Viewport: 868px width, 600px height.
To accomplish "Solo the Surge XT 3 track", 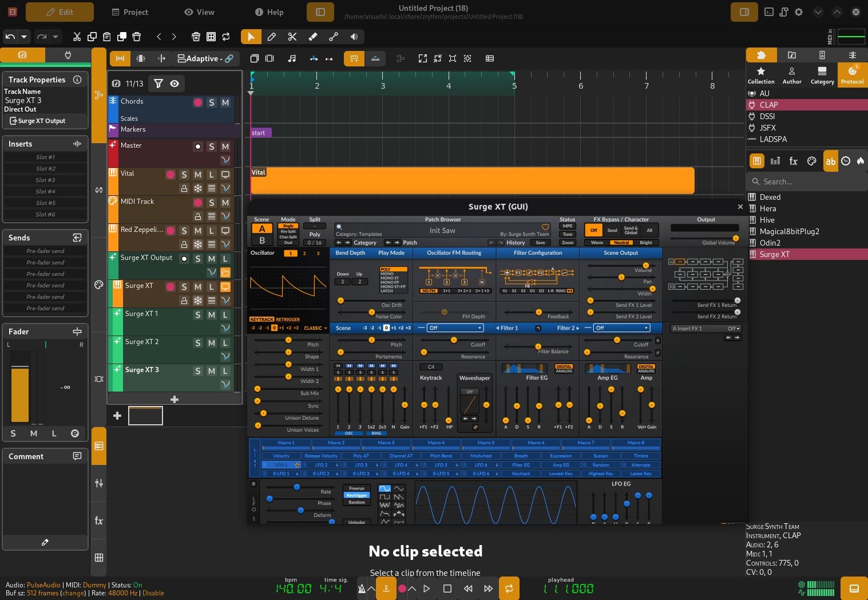I will point(198,371).
